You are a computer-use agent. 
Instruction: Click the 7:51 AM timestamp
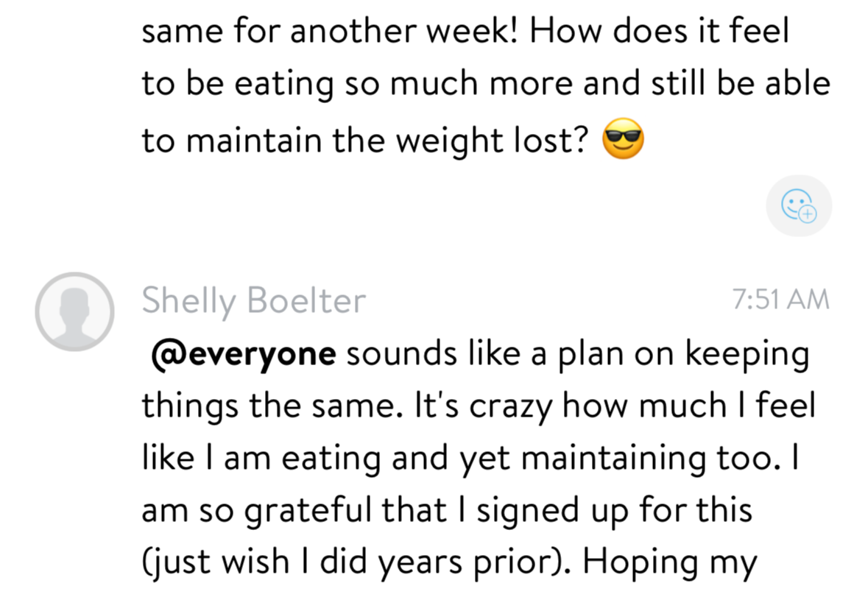(x=780, y=300)
